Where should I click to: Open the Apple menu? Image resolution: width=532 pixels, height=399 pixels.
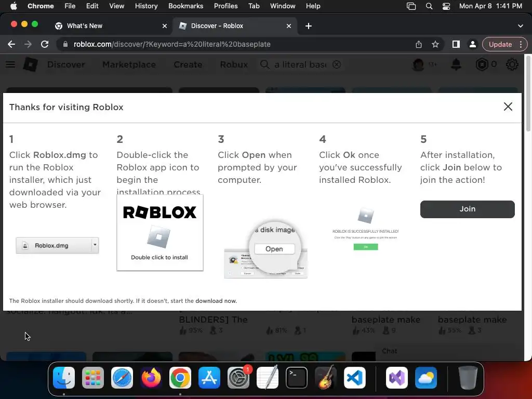tap(14, 6)
